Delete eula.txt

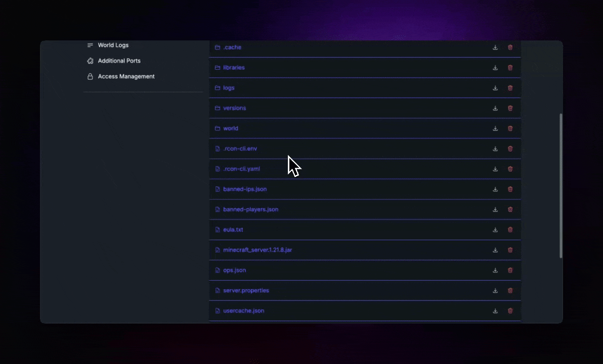[x=510, y=230]
